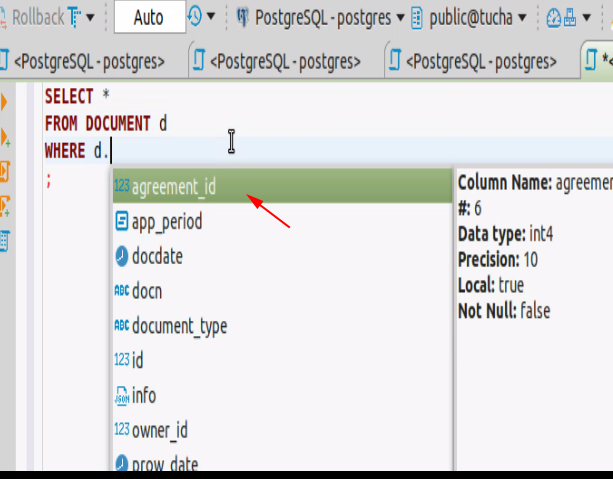The height and width of the screenshot is (479, 613).
Task: Click the Precision: 10 info line
Action: point(498,260)
